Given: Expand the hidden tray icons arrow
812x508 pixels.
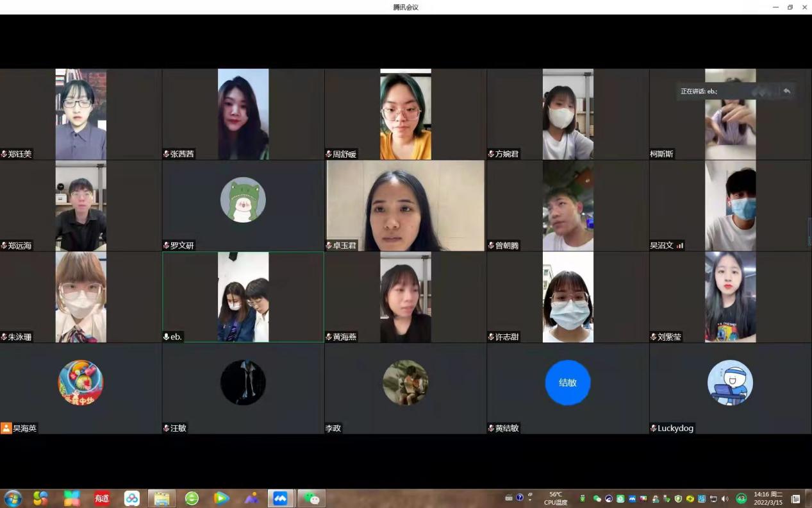Looking at the screenshot, I should [x=530, y=498].
